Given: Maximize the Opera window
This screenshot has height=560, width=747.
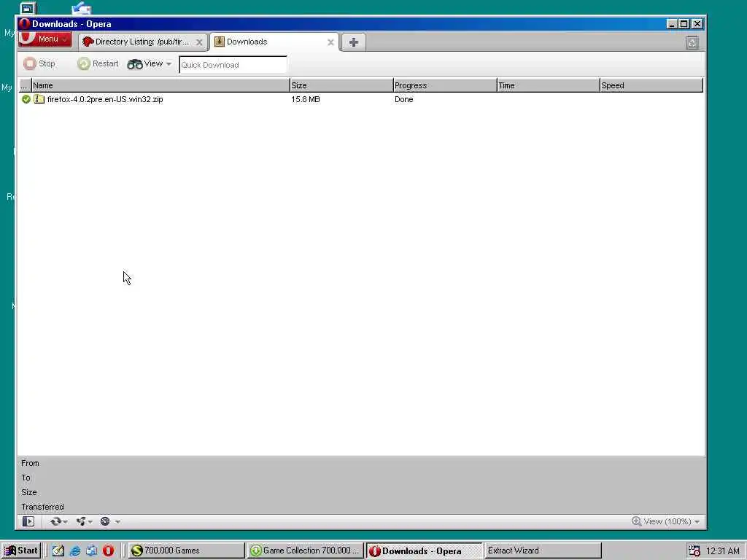Looking at the screenshot, I should [684, 24].
